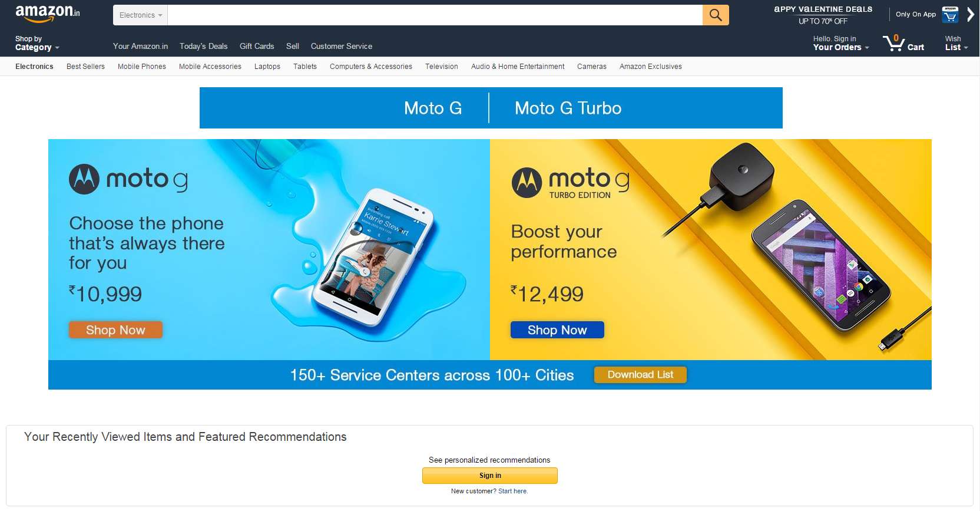Click the yellow Sign in button

tap(490, 476)
